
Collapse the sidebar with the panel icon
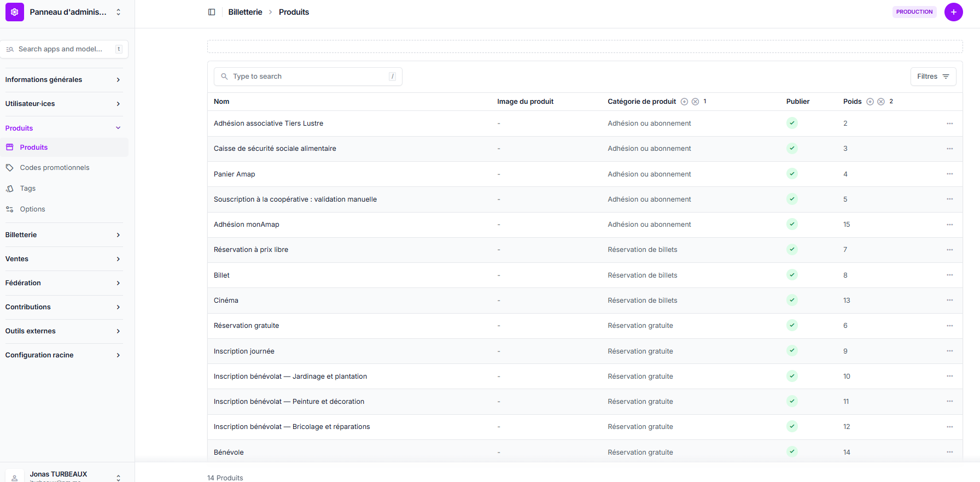click(x=212, y=12)
